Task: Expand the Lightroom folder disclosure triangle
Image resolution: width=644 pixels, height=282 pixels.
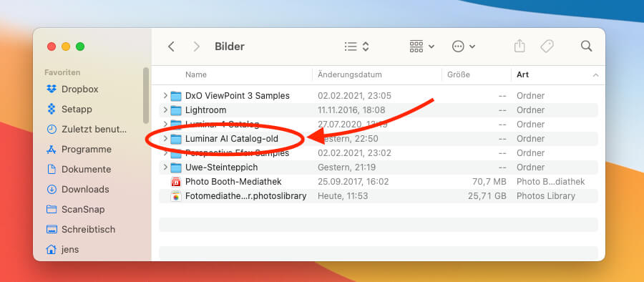Action: (165, 110)
